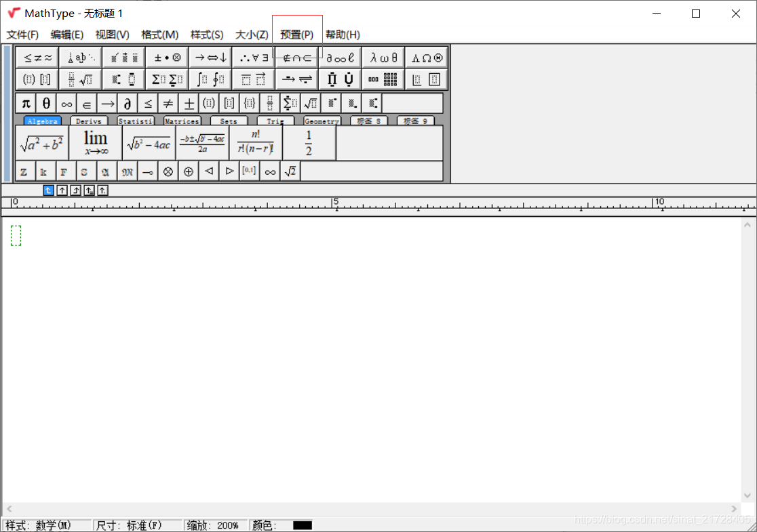The height and width of the screenshot is (532, 757).
Task: Click the 缩放: 200% zoom status field
Action: 216,525
